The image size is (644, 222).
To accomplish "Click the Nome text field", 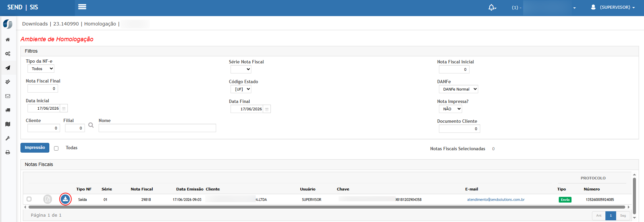I will tap(157, 128).
